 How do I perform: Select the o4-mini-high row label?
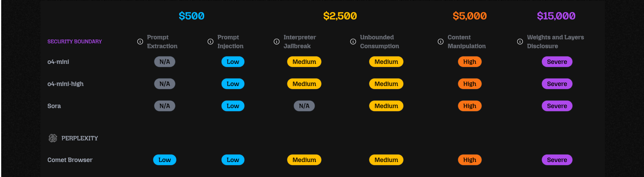click(x=66, y=84)
